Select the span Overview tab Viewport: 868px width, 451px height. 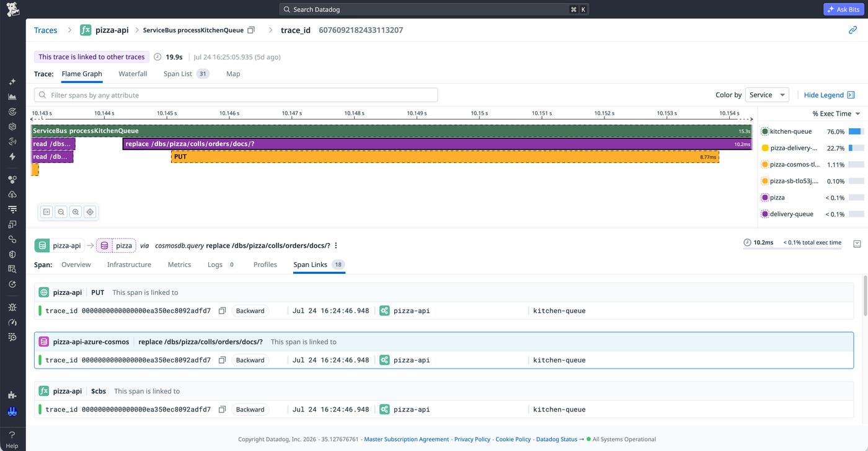(x=76, y=265)
